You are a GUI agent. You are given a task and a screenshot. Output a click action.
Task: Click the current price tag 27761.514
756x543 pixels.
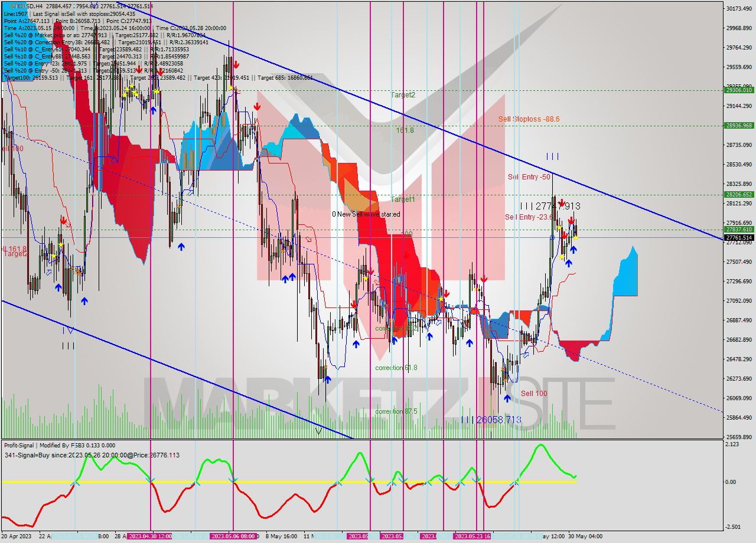(x=738, y=237)
